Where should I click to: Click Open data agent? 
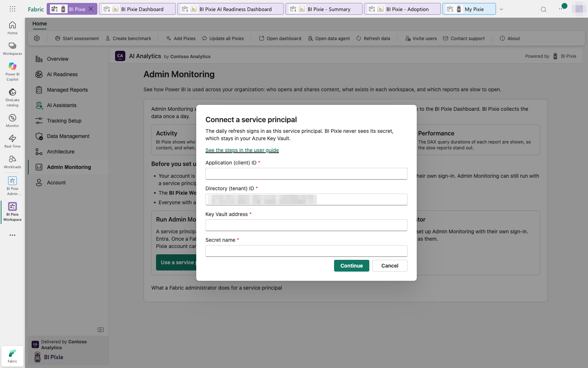pos(329,38)
